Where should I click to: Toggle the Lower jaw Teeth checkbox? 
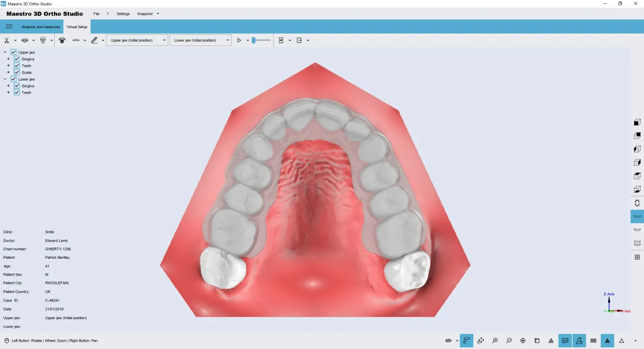pos(17,92)
